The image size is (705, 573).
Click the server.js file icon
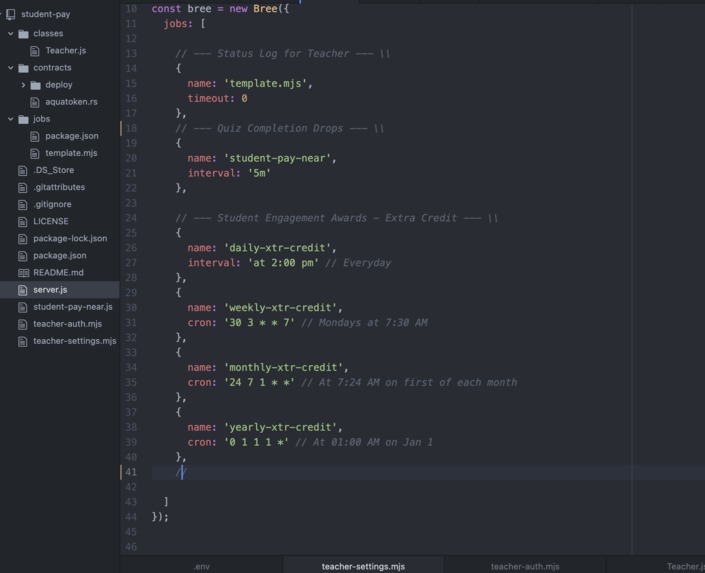22,290
